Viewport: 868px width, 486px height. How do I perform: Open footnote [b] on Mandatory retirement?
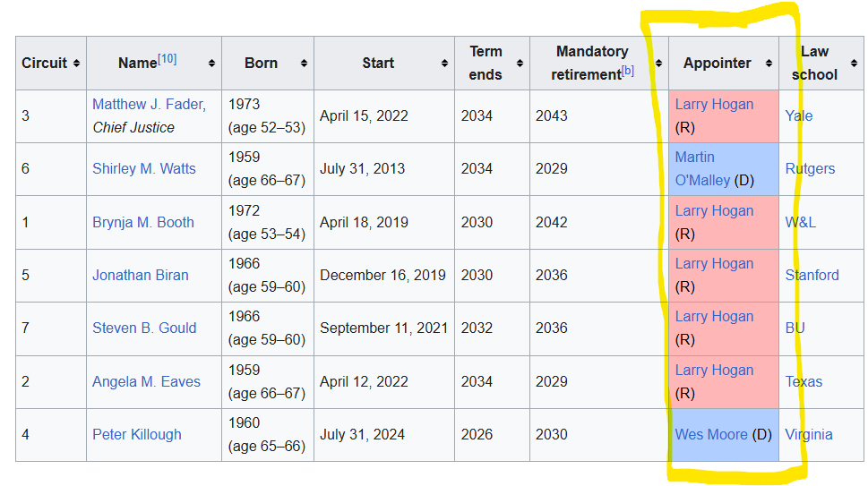pyautogui.click(x=627, y=71)
